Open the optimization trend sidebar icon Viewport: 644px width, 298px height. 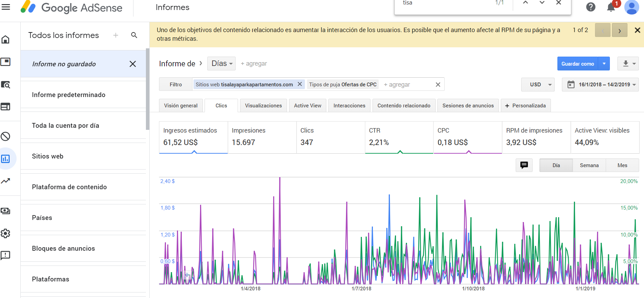(6, 181)
